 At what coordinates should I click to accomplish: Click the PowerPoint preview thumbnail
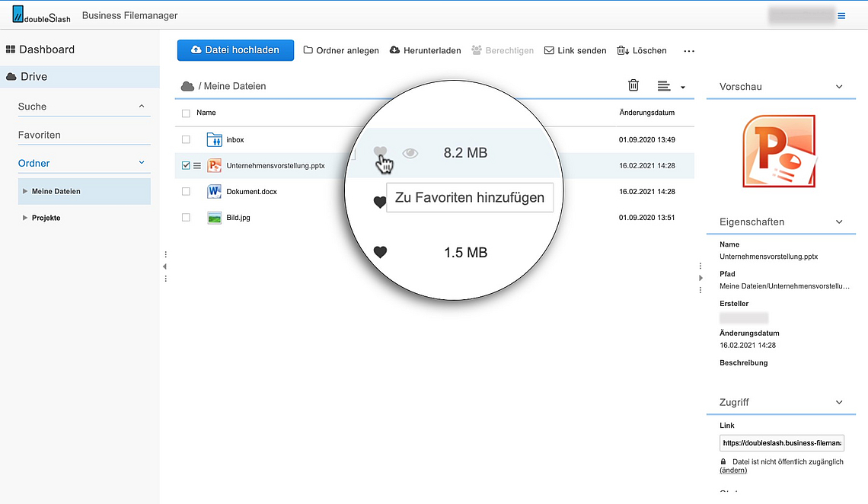click(x=779, y=151)
